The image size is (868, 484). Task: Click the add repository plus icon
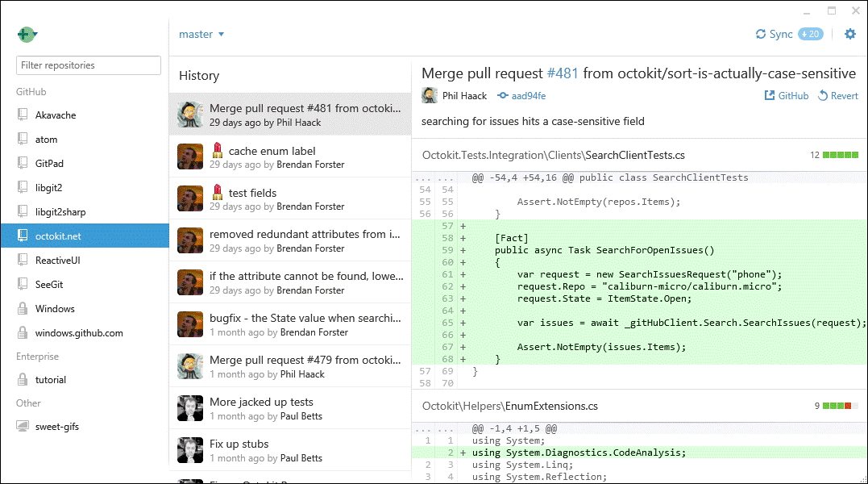point(27,35)
